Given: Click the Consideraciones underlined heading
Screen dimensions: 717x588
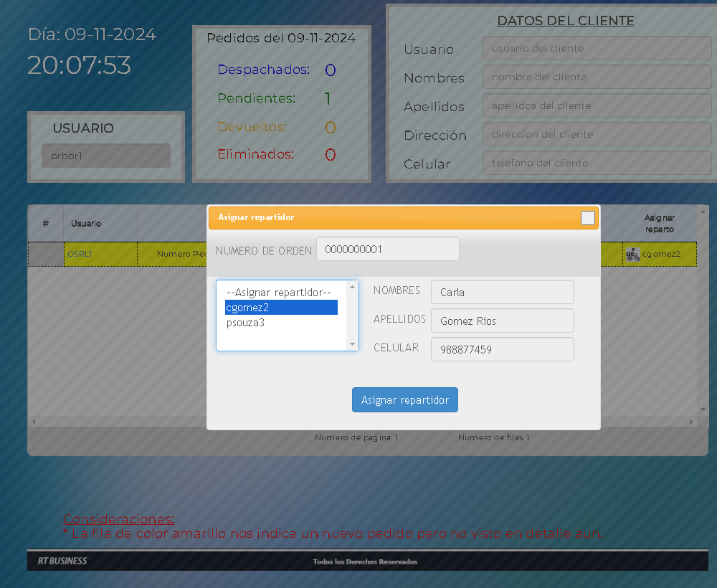Looking at the screenshot, I should 118,519.
